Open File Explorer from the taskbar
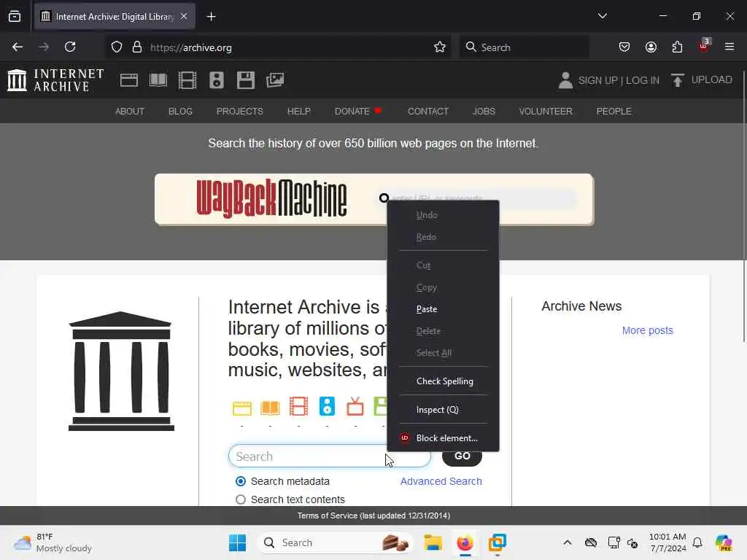The image size is (747, 560). click(x=433, y=542)
